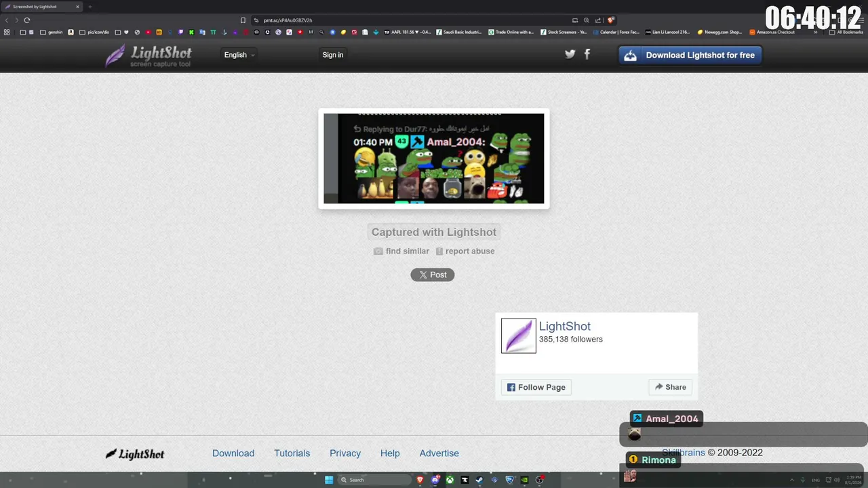Open the pic/icon/dis bookmarks folder
This screenshot has height=488, width=868.
point(94,32)
